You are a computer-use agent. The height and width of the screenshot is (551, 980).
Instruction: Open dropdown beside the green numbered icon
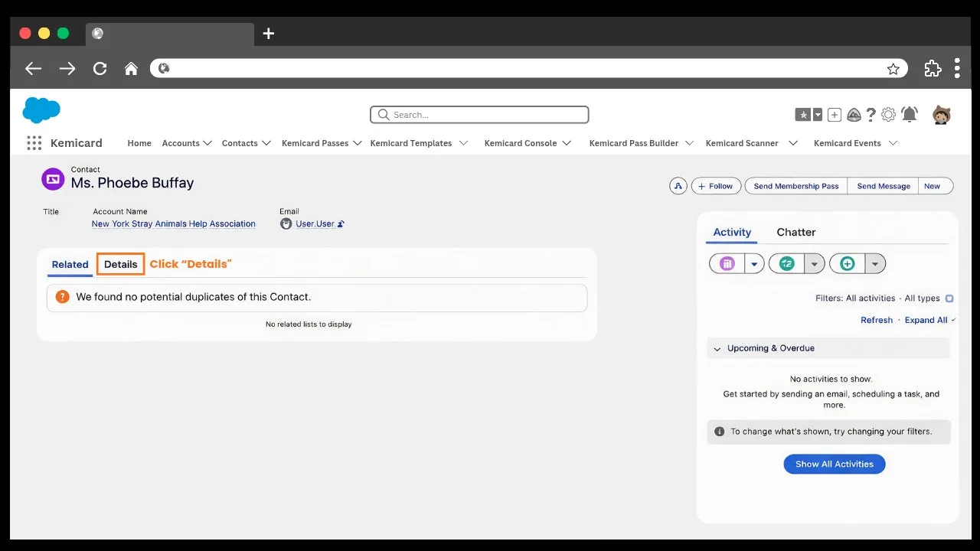[815, 263]
